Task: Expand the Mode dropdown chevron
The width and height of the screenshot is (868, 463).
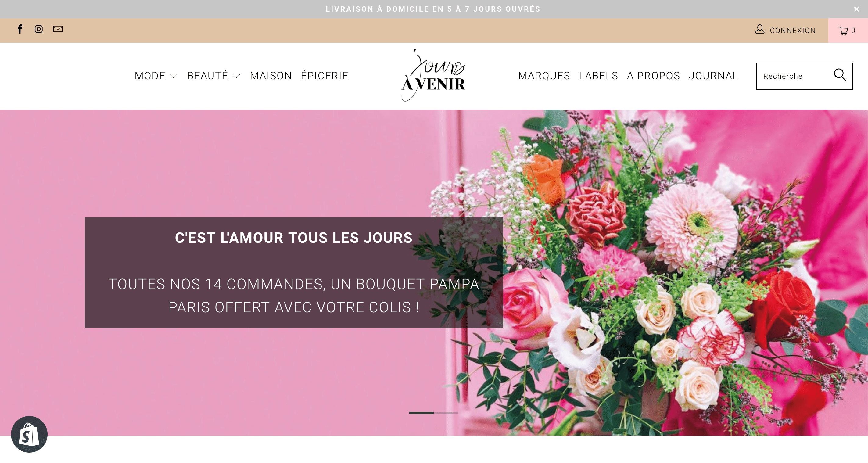Action: tap(174, 76)
